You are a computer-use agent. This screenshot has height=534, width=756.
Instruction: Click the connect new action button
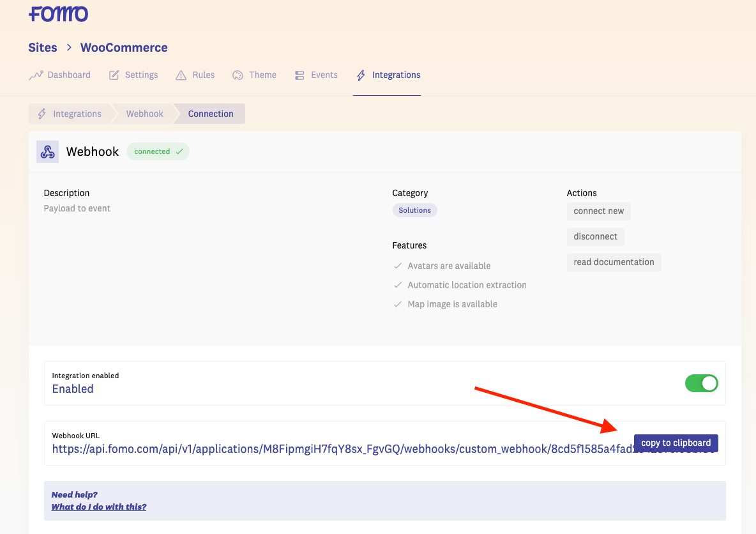pyautogui.click(x=599, y=211)
